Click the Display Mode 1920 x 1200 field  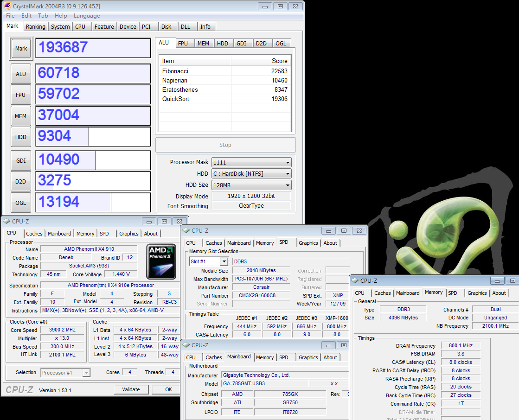click(251, 196)
